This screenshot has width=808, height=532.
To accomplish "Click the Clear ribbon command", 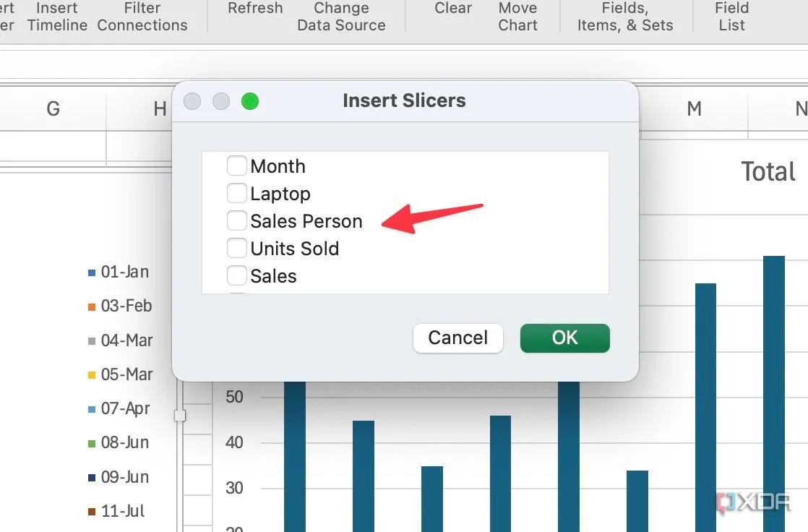I will tap(453, 8).
